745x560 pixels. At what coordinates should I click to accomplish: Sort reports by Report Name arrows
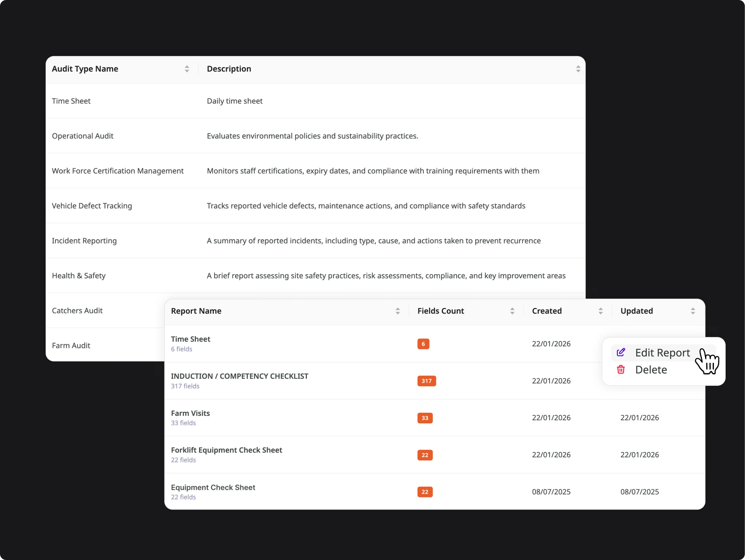click(x=397, y=311)
